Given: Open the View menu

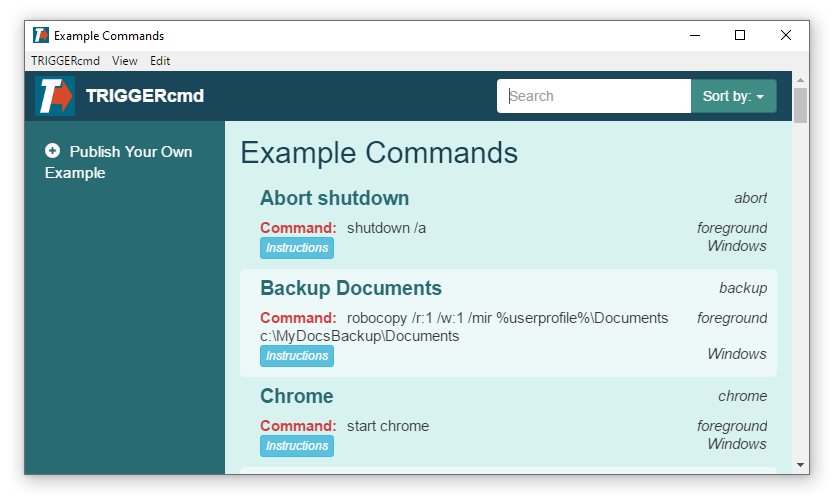Looking at the screenshot, I should coord(125,61).
